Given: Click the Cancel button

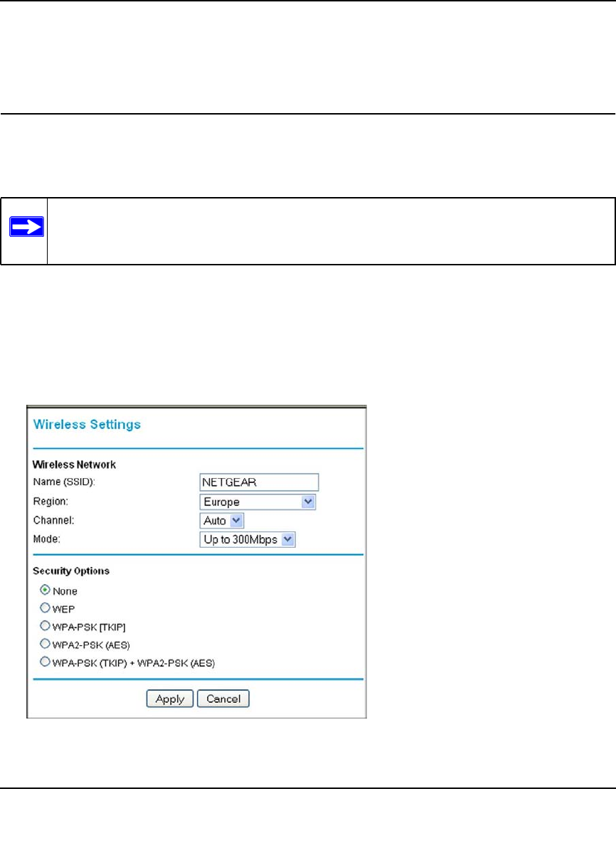Looking at the screenshot, I should click(x=223, y=699).
